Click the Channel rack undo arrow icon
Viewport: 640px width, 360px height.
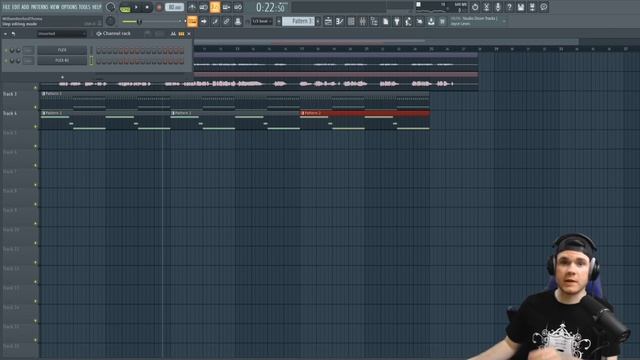point(13,34)
